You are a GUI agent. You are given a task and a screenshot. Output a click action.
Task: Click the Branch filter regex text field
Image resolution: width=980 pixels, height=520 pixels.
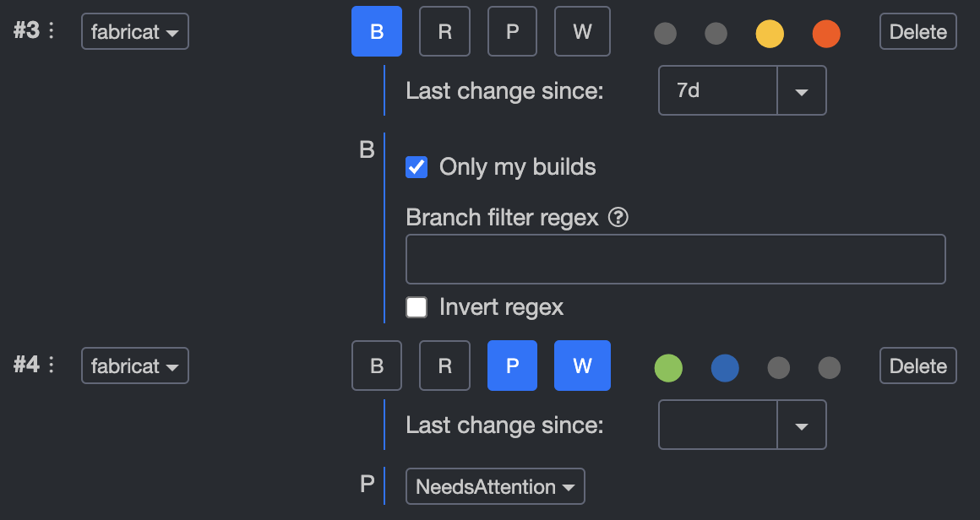(x=675, y=259)
